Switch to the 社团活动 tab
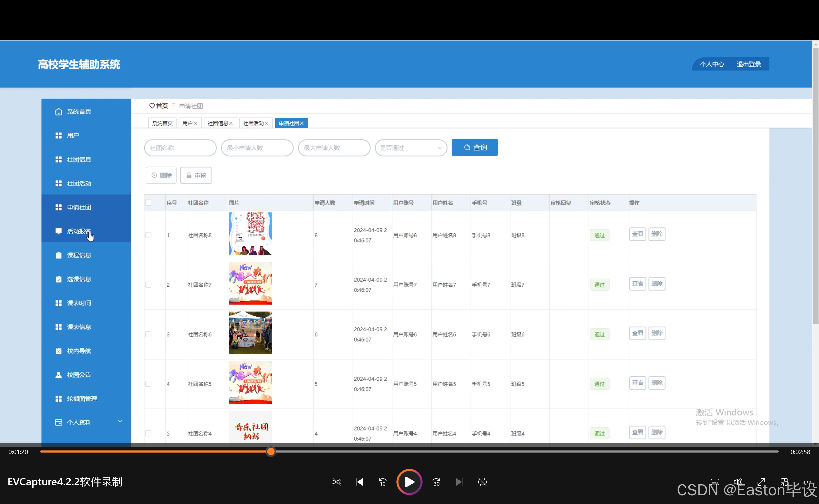Screen dimensions: 819x504 pyautogui.click(x=253, y=123)
